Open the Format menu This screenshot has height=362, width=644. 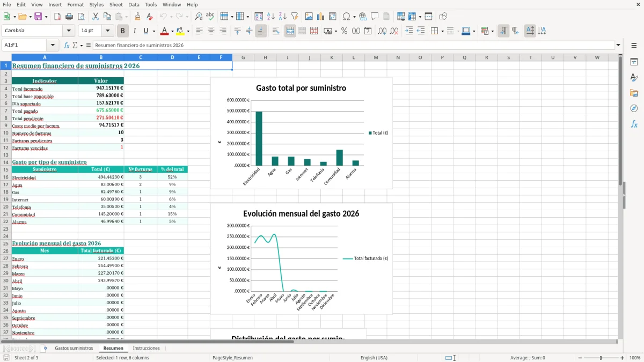(75, 4)
